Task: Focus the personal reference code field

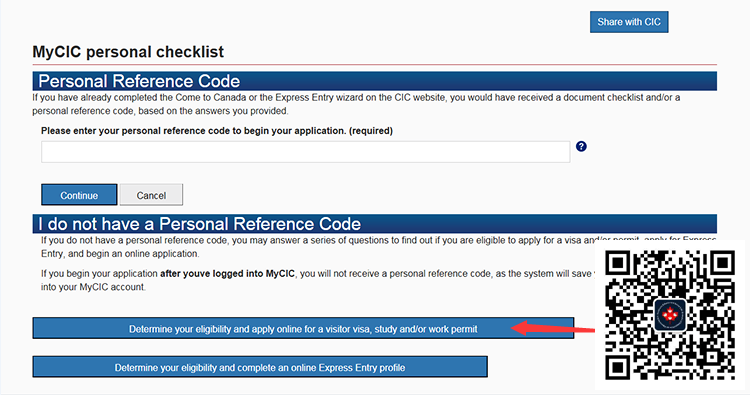Action: (x=306, y=152)
